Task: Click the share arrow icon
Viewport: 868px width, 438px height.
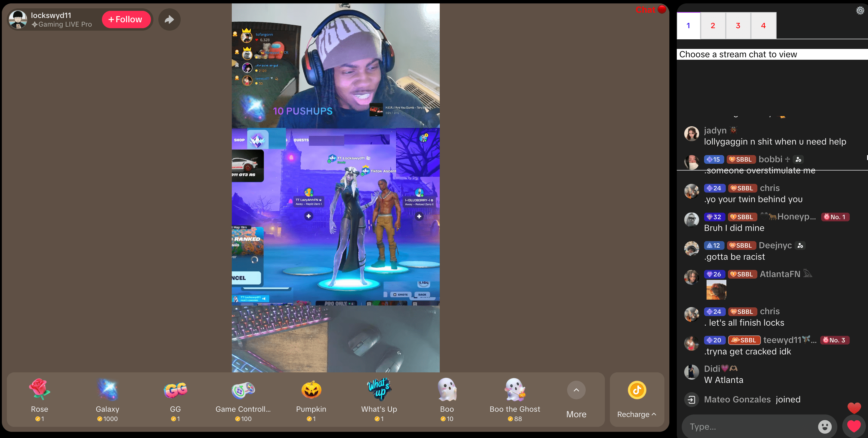Action: (169, 20)
